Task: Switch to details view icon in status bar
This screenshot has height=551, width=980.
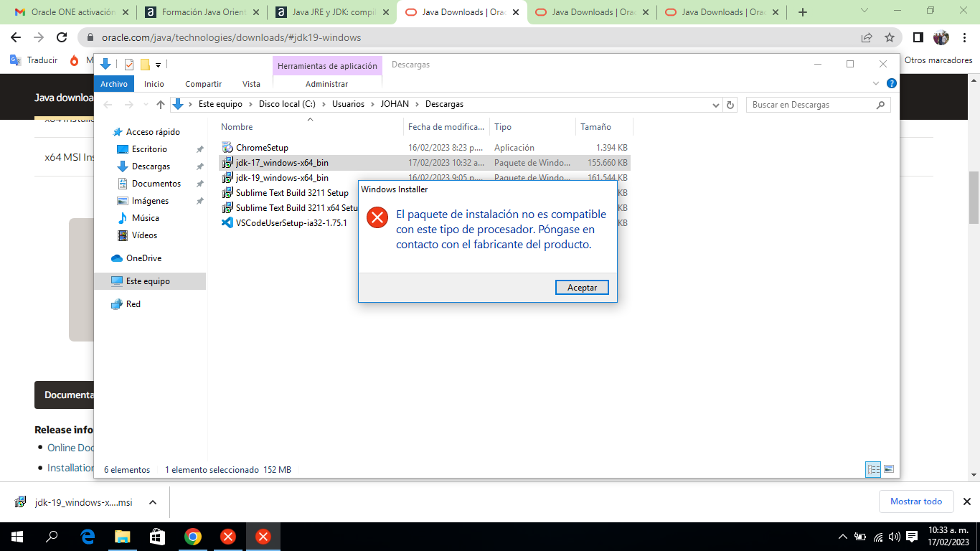Action: click(873, 469)
